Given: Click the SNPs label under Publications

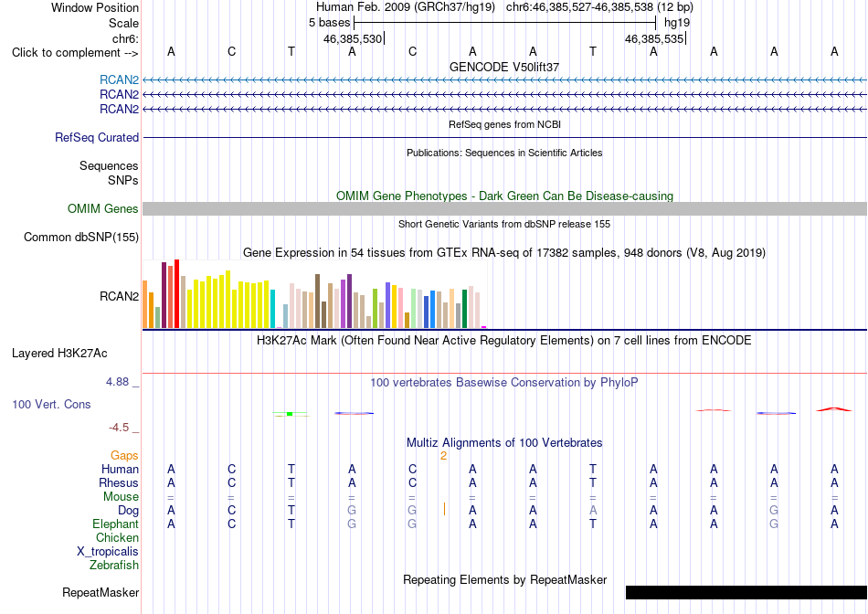Looking at the screenshot, I should tap(123, 180).
